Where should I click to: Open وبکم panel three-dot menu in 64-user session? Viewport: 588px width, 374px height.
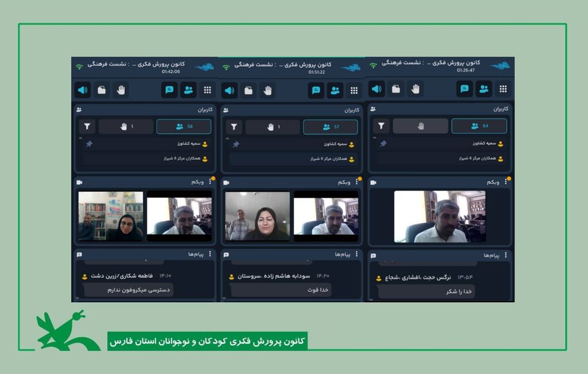click(x=506, y=182)
